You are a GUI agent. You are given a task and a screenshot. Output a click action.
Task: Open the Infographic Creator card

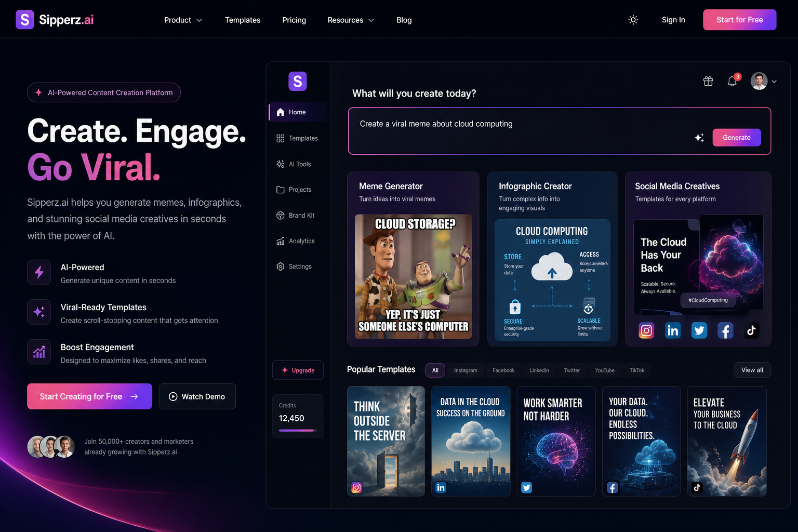[552, 259]
